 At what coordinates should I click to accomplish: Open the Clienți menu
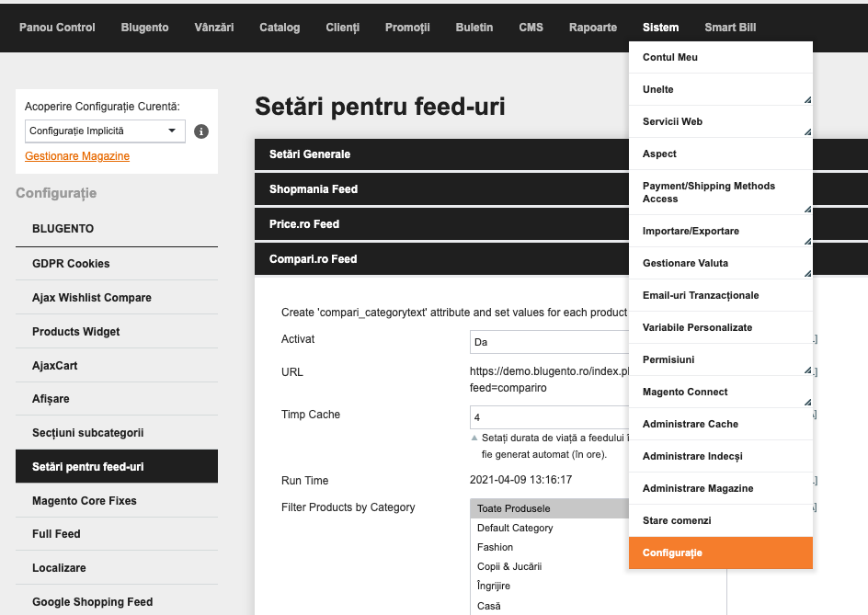click(x=342, y=28)
